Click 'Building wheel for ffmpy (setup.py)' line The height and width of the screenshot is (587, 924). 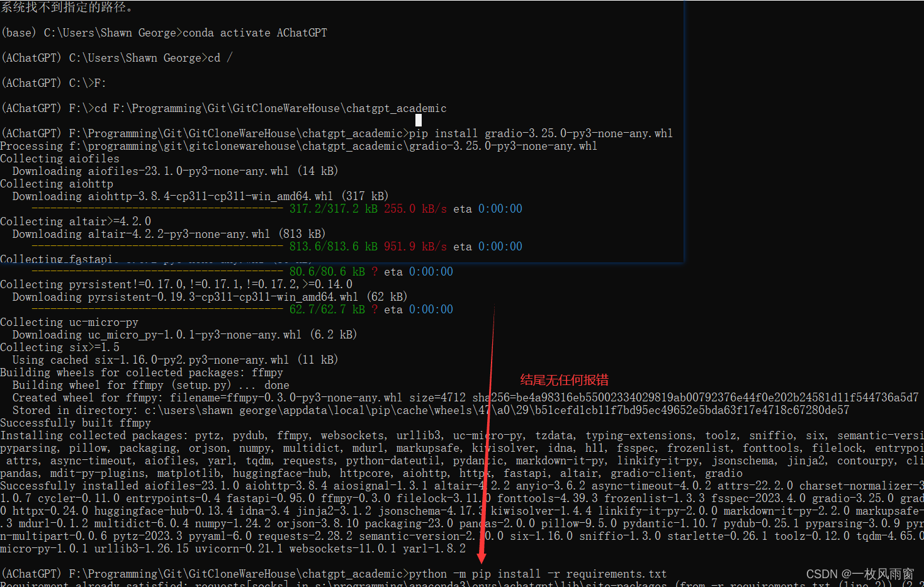pyautogui.click(x=151, y=385)
